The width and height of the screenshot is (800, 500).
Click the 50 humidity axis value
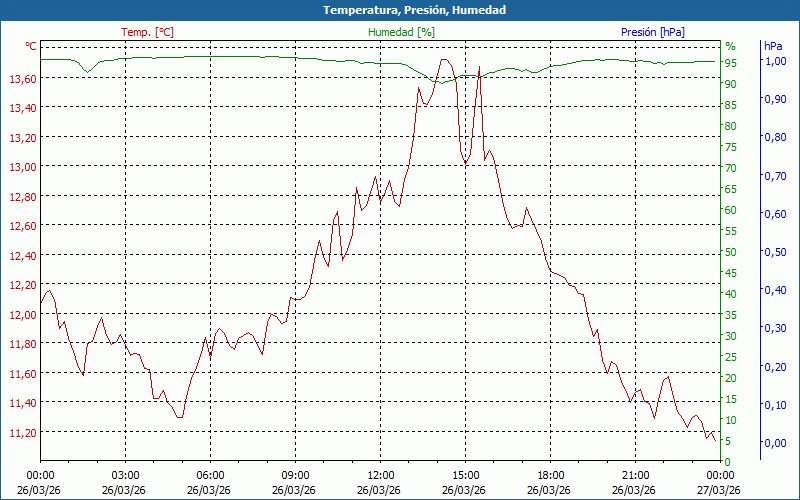point(731,252)
